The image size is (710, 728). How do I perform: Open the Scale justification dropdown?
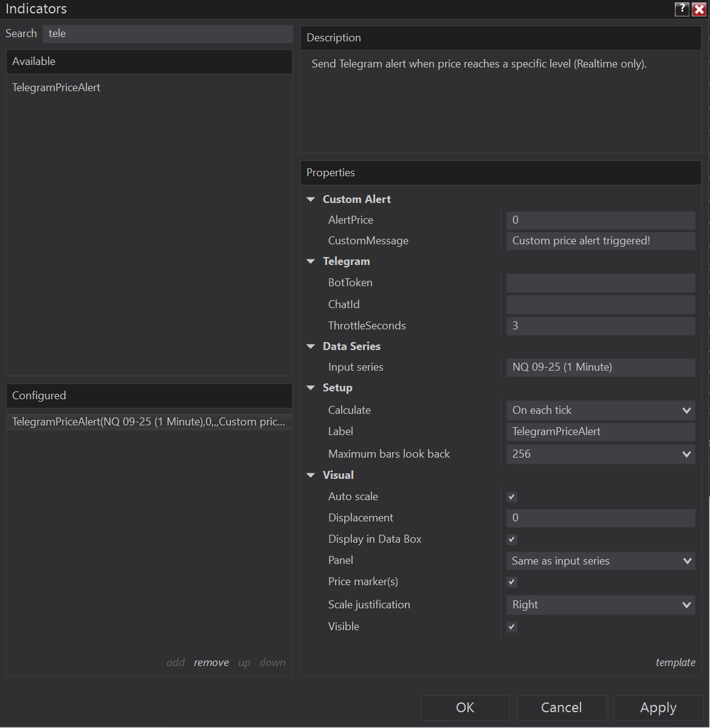click(x=601, y=605)
